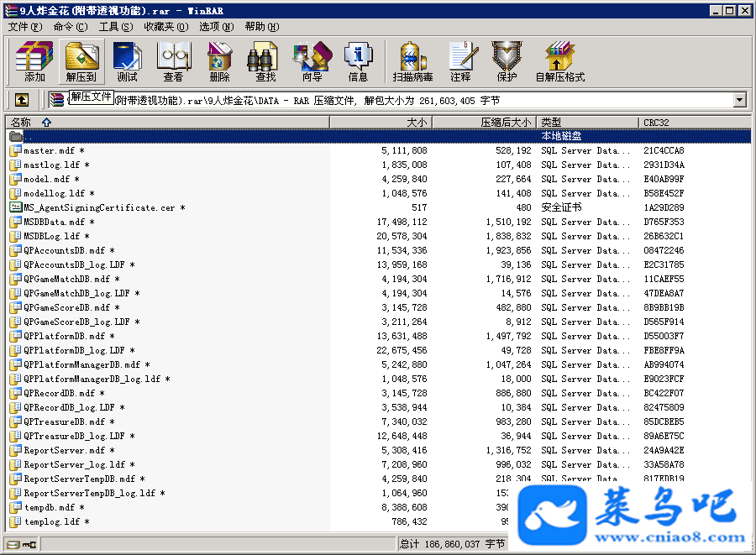This screenshot has width=756, height=555.
Task: Run the 测试 (Test) archive tool
Action: click(127, 61)
